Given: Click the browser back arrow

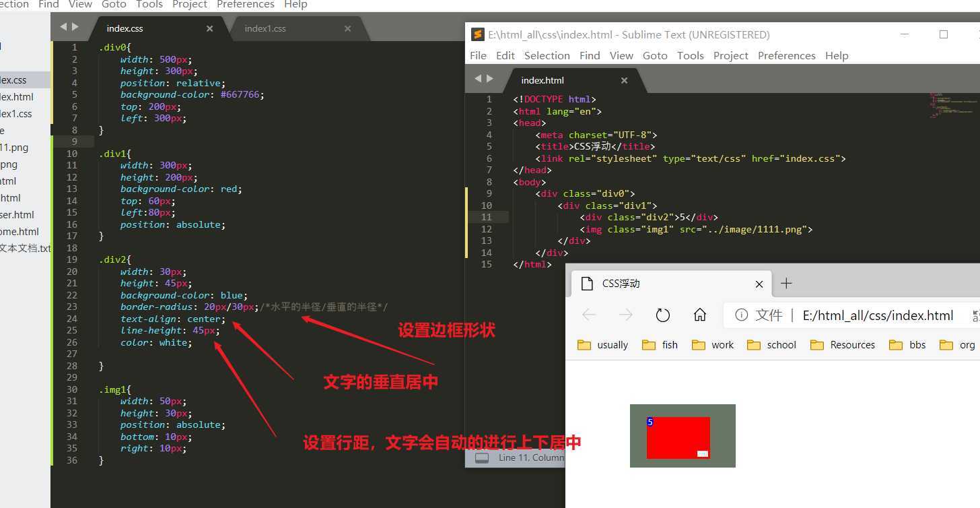Looking at the screenshot, I should (589, 315).
